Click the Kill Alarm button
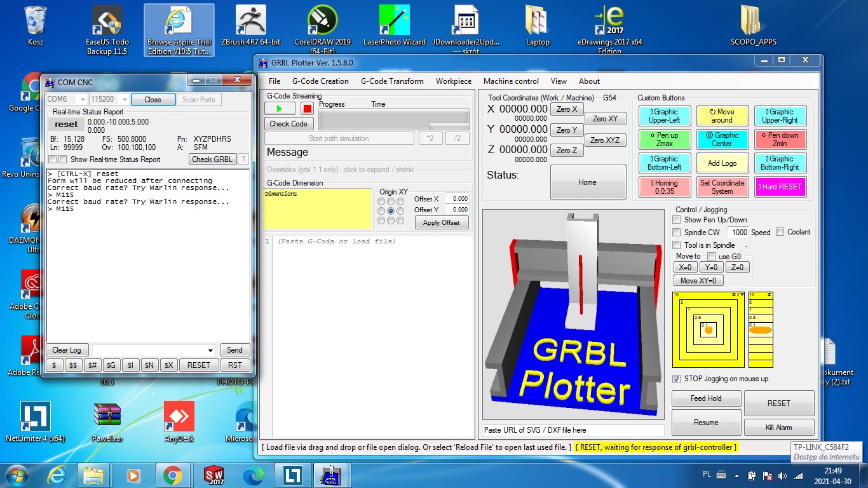Image resolution: width=868 pixels, height=488 pixels. (778, 428)
